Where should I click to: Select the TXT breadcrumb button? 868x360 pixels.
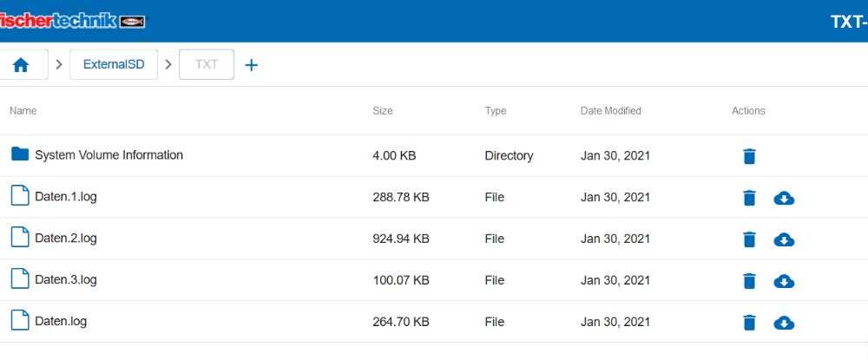(207, 65)
